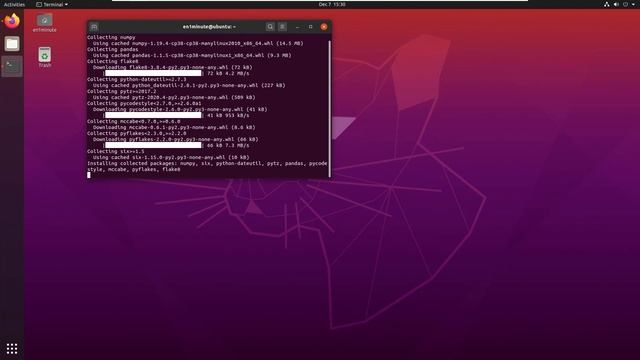Click the 'Downloading pyflakes' wheel line
The width and height of the screenshot is (640, 360).
point(176,139)
